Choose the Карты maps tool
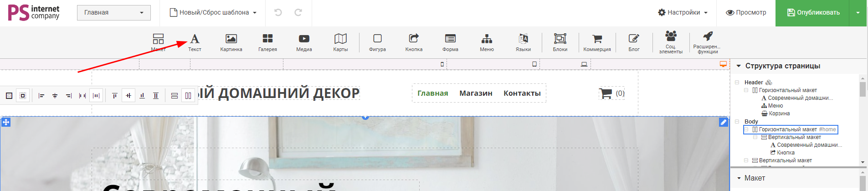 pyautogui.click(x=340, y=42)
